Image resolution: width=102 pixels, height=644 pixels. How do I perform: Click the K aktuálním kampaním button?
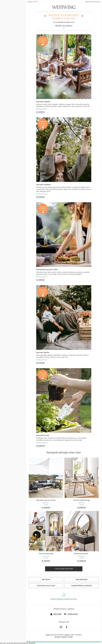pyautogui.click(x=64, y=569)
